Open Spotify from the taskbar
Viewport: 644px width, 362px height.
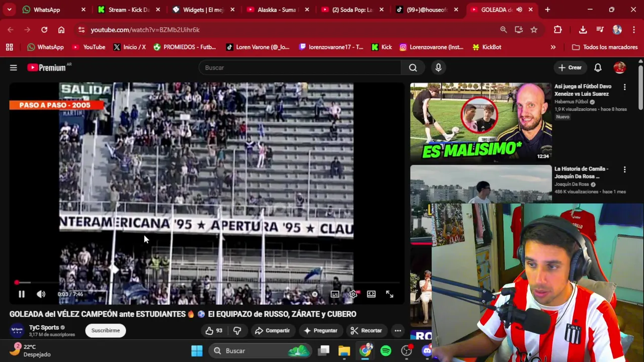pyautogui.click(x=386, y=350)
